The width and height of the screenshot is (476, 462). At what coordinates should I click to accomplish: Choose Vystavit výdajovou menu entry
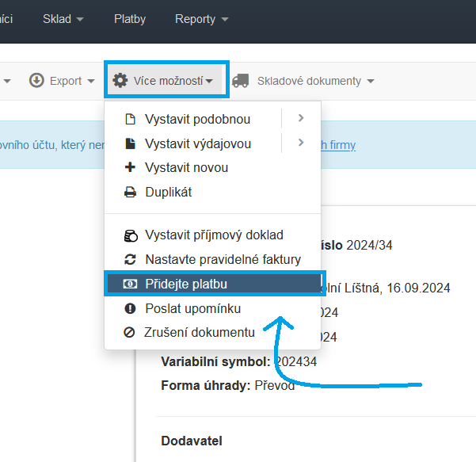198,143
